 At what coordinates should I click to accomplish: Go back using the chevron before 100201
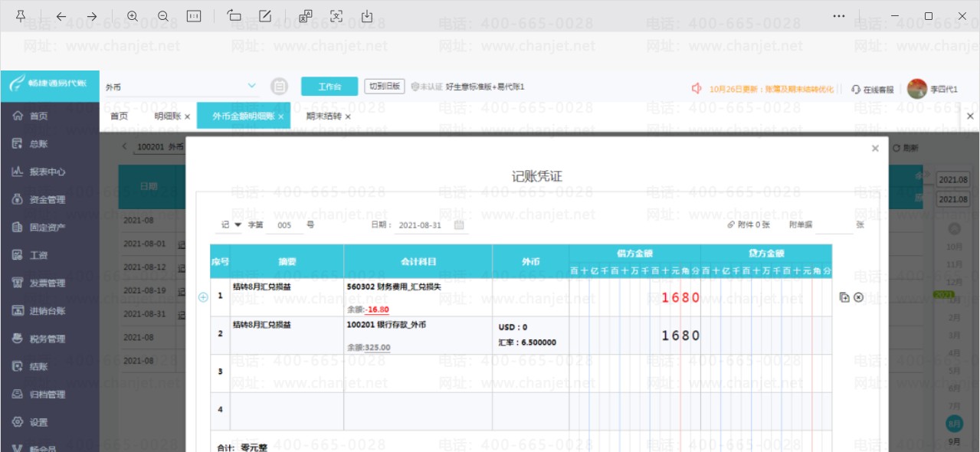[x=126, y=146]
